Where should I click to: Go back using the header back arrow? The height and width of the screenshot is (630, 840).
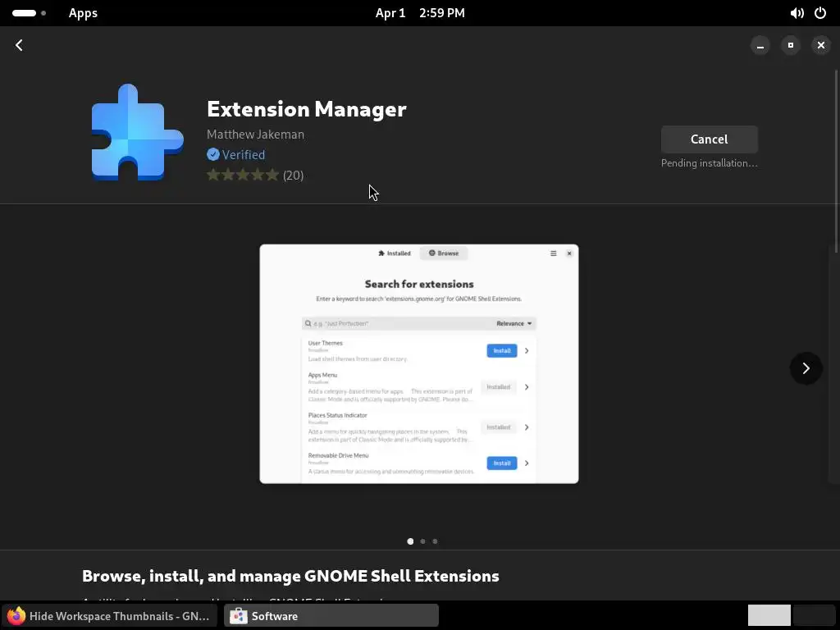click(x=20, y=45)
